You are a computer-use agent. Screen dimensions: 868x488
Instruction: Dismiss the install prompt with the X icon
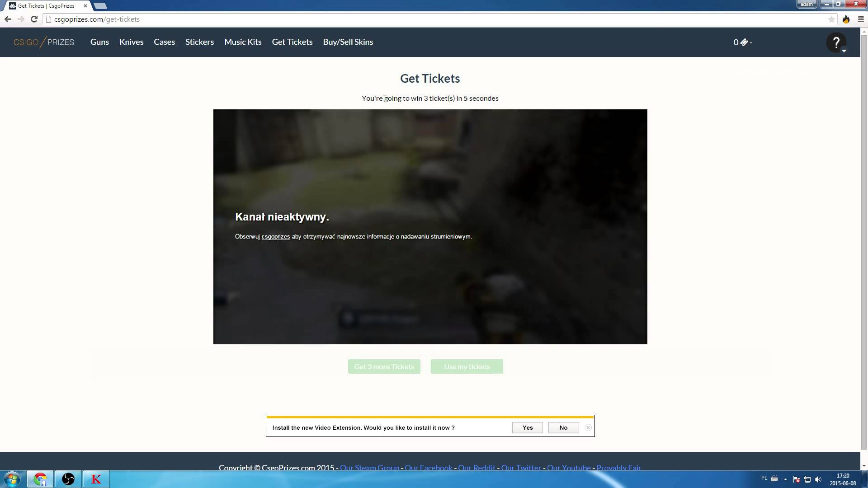588,427
